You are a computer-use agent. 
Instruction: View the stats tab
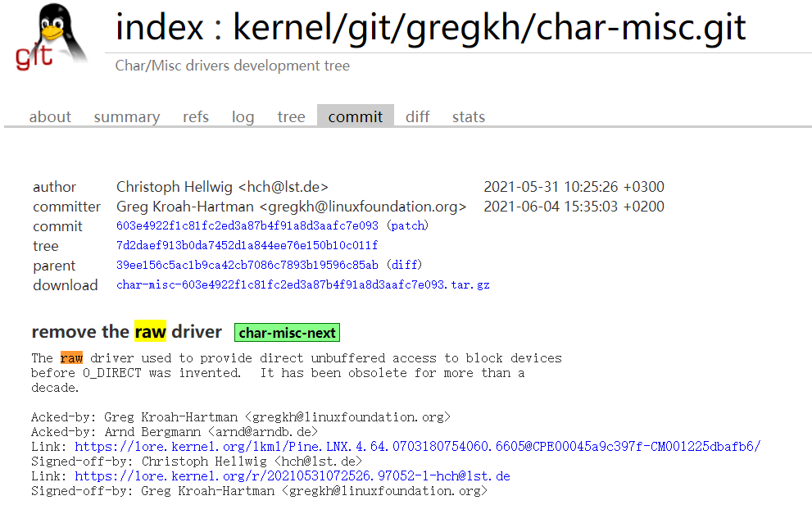pyautogui.click(x=468, y=116)
